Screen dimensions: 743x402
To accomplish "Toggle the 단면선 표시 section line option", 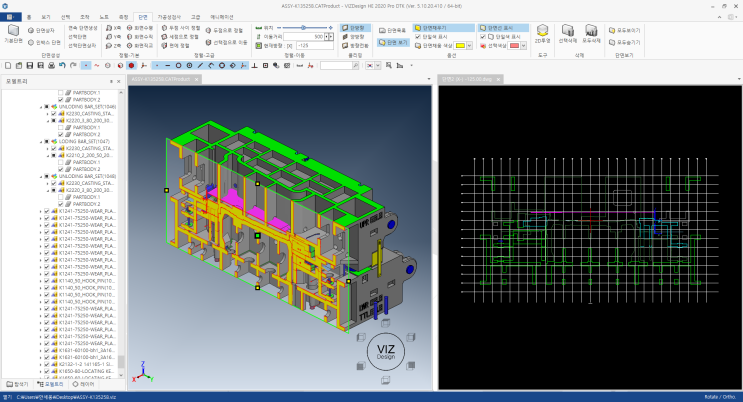I will (x=503, y=28).
